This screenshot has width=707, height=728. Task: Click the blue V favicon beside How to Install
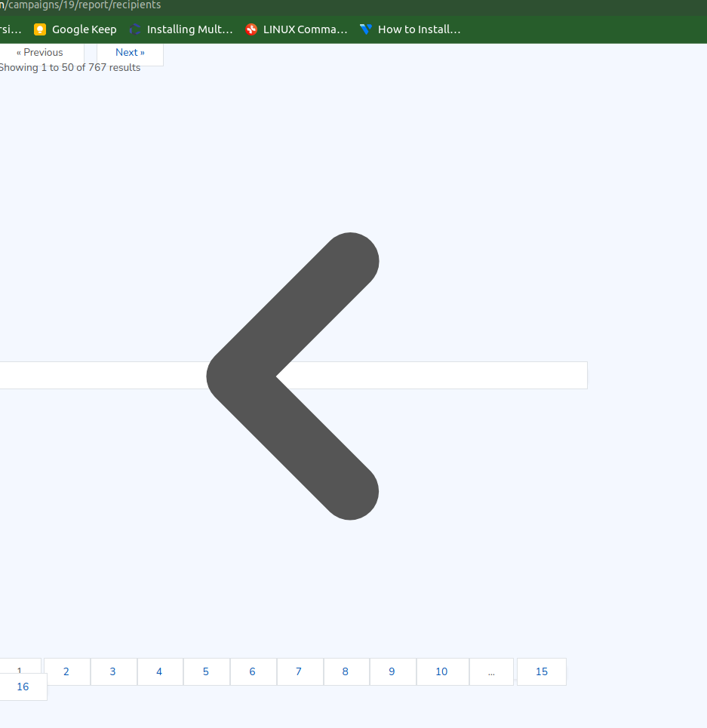click(365, 29)
